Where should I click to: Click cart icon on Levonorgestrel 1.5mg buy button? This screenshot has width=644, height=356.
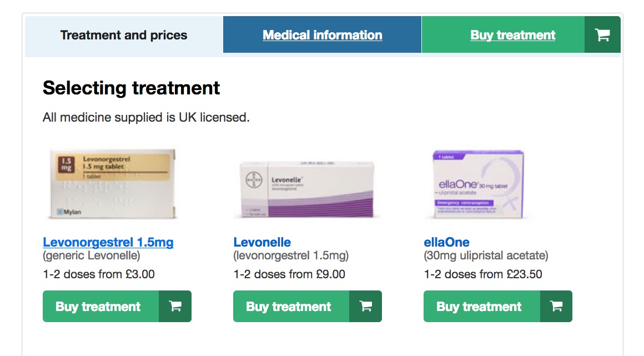click(x=175, y=307)
